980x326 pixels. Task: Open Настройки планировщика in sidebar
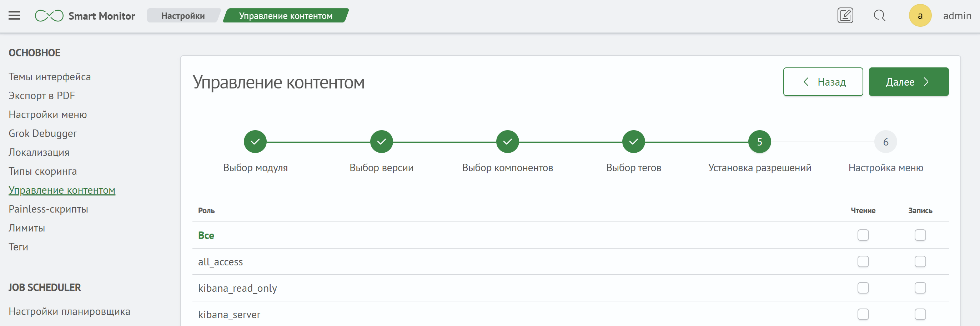[x=69, y=312]
